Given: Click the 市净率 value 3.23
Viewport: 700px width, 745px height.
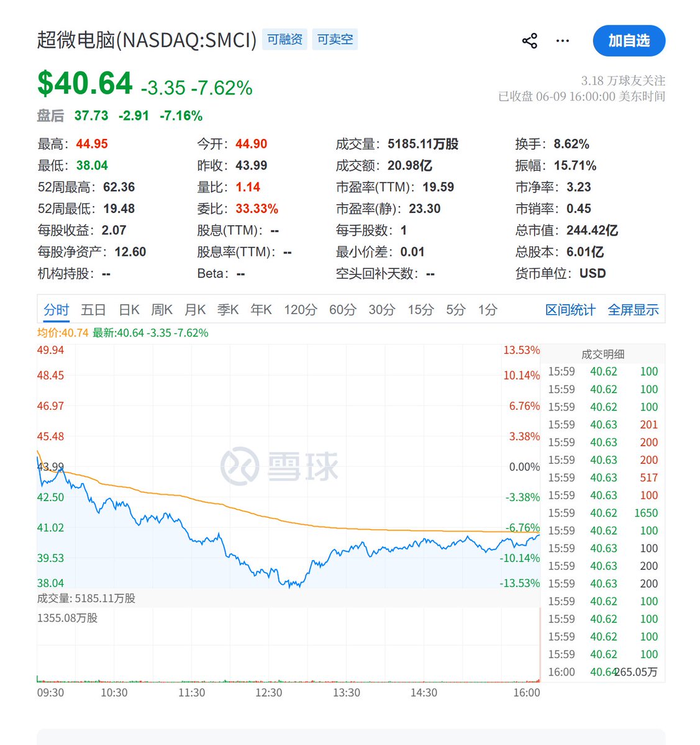Looking at the screenshot, I should pos(579,187).
